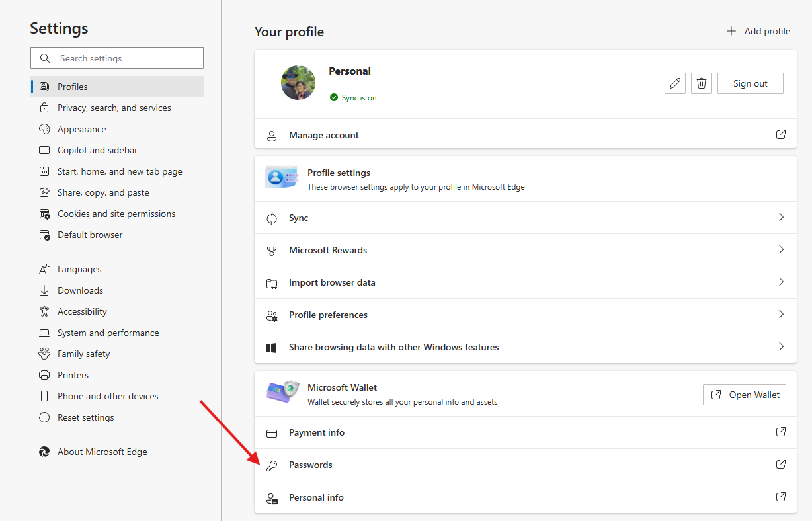Click the Microsoft Wallet icon
812x521 pixels.
[282, 391]
